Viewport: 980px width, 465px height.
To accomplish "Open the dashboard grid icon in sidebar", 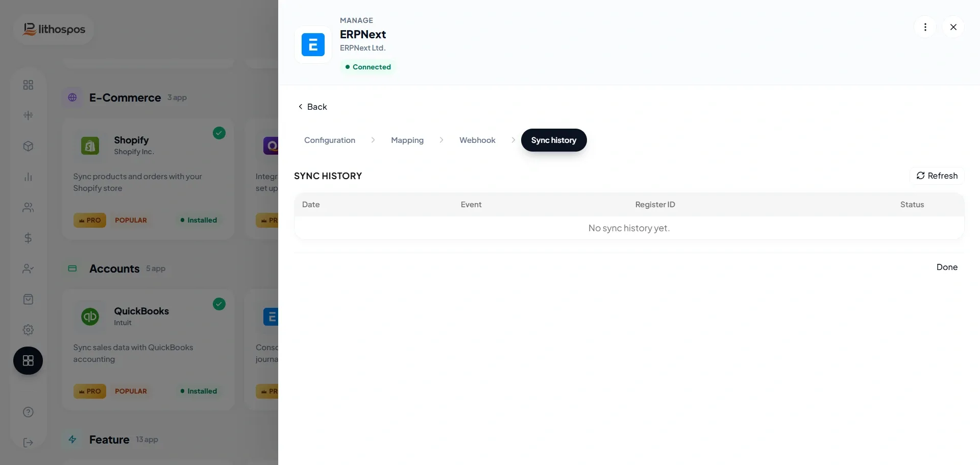I will 28,85.
